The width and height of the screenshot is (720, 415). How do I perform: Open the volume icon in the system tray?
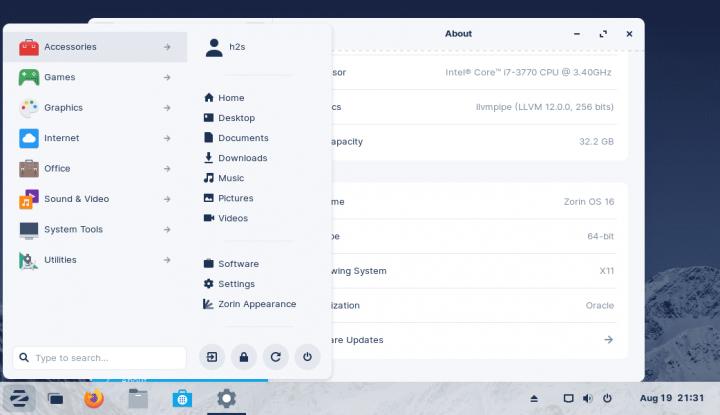pos(587,399)
